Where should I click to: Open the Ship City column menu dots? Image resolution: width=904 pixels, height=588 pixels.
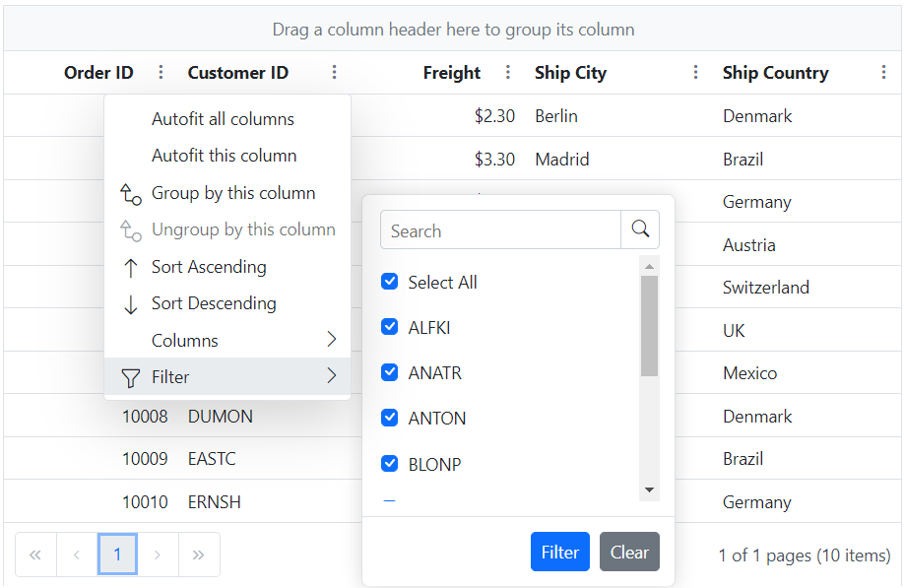[695, 72]
